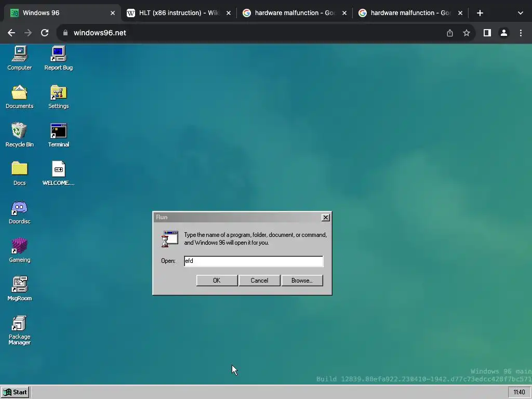
Task: Bookmark this page with the star
Action: point(467,33)
